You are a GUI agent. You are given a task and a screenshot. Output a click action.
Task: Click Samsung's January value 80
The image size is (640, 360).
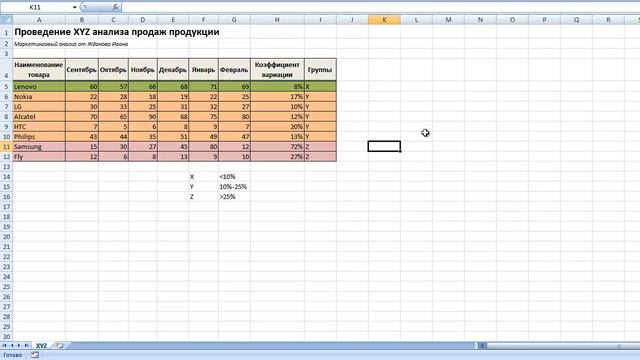(x=203, y=147)
